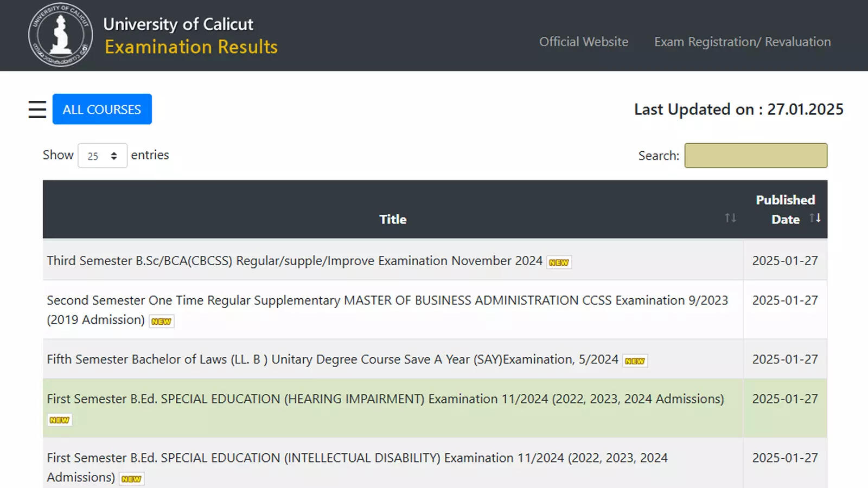Click the ALL COURSES button

tap(102, 109)
